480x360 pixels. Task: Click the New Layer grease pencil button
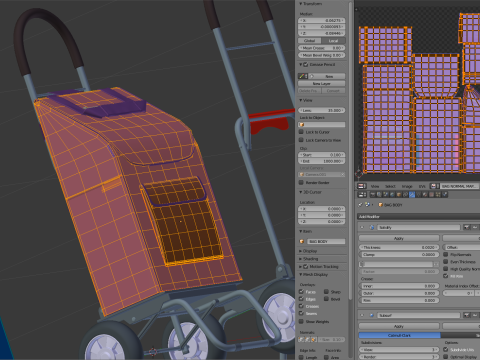[321, 83]
